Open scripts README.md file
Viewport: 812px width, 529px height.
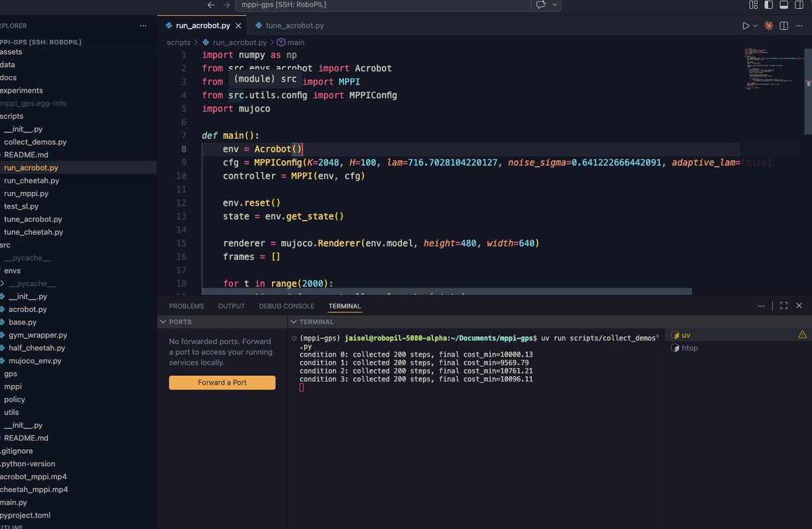[26, 155]
